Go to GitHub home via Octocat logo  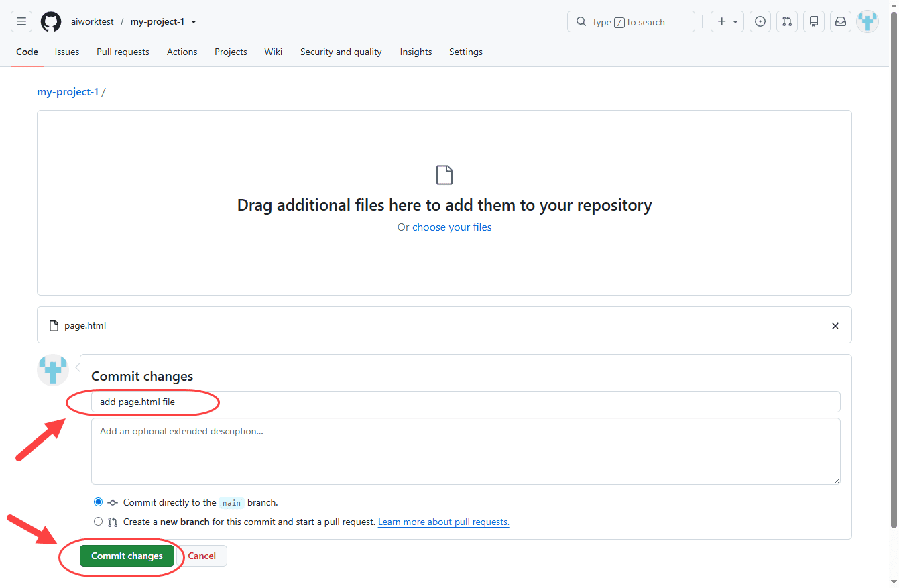point(51,21)
